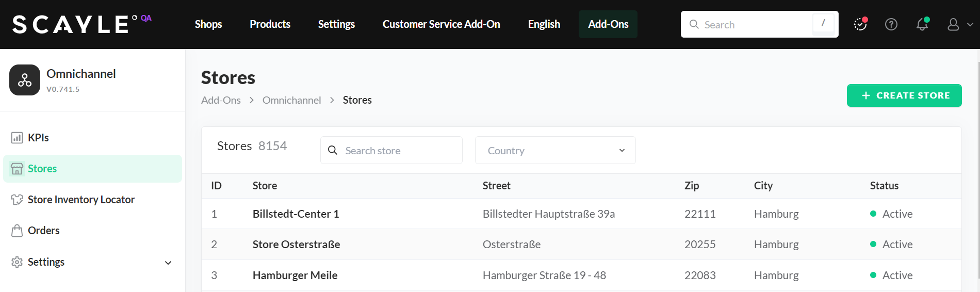
Task: Open the notifications bell icon
Action: click(x=922, y=24)
